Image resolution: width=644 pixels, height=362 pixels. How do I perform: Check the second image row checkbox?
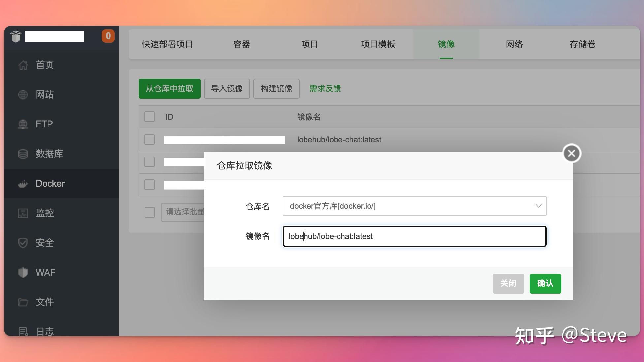(149, 162)
